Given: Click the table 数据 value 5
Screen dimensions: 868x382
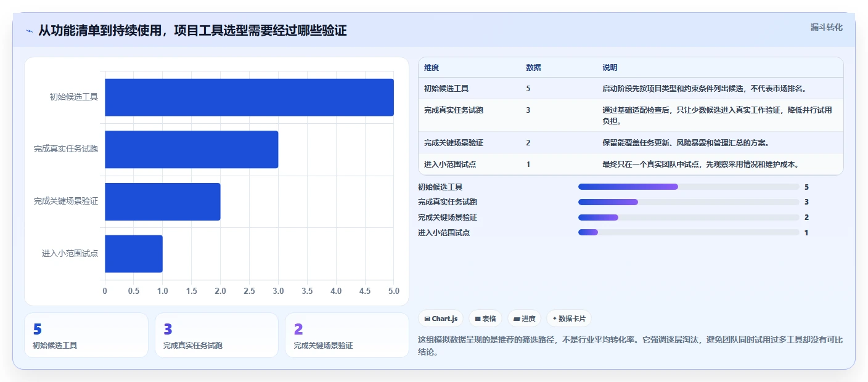Looking at the screenshot, I should pyautogui.click(x=528, y=89).
